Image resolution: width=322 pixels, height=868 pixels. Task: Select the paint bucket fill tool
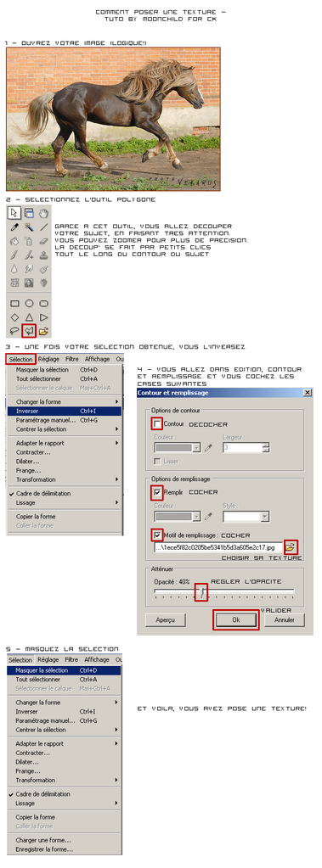14,241
